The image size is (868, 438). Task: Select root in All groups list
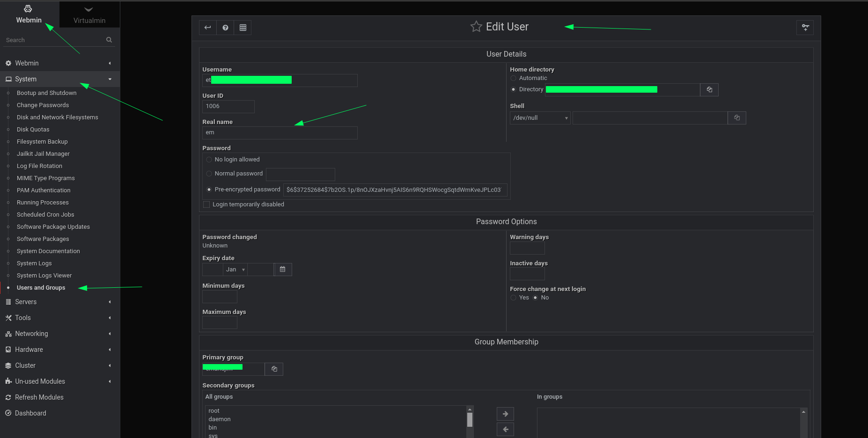click(x=213, y=411)
